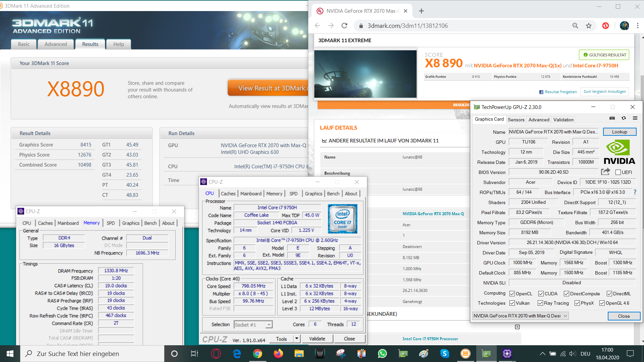644x362 pixels.
Task: Switch to Sensors tab in GPU-Z
Action: [x=516, y=120]
